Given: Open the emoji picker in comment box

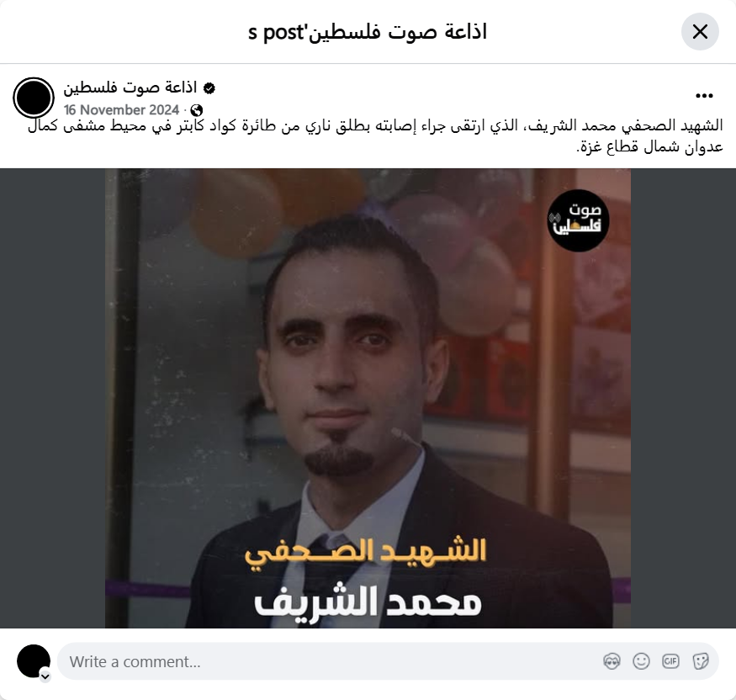Looking at the screenshot, I should pyautogui.click(x=641, y=661).
